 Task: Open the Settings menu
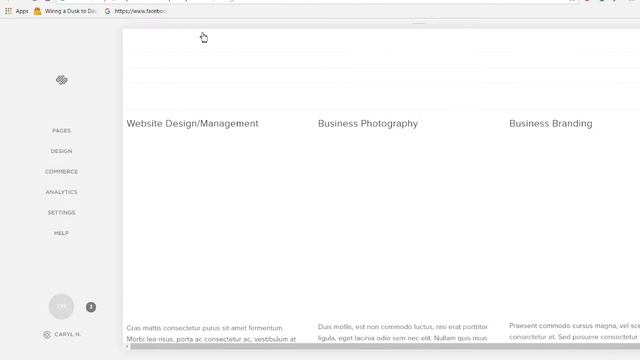tap(61, 213)
